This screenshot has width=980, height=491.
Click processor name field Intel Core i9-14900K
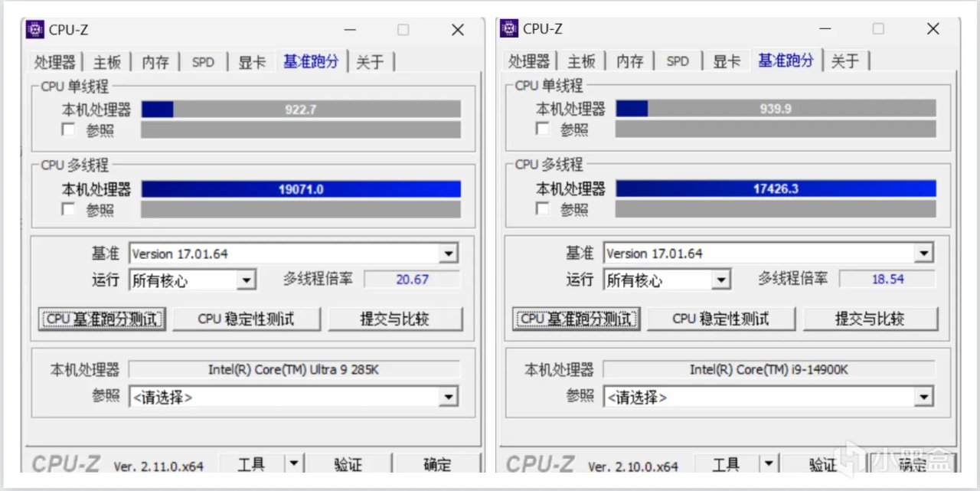[x=769, y=370]
